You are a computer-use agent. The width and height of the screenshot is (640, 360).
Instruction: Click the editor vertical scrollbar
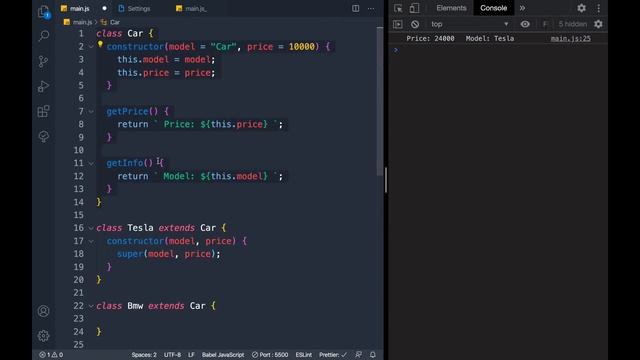pos(380,101)
